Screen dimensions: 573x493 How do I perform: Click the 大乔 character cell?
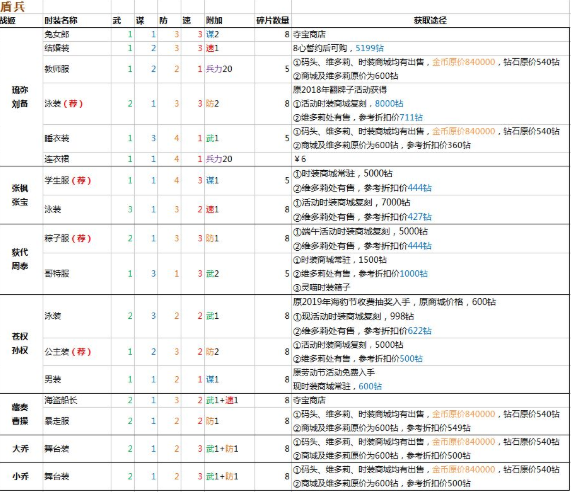click(20, 448)
